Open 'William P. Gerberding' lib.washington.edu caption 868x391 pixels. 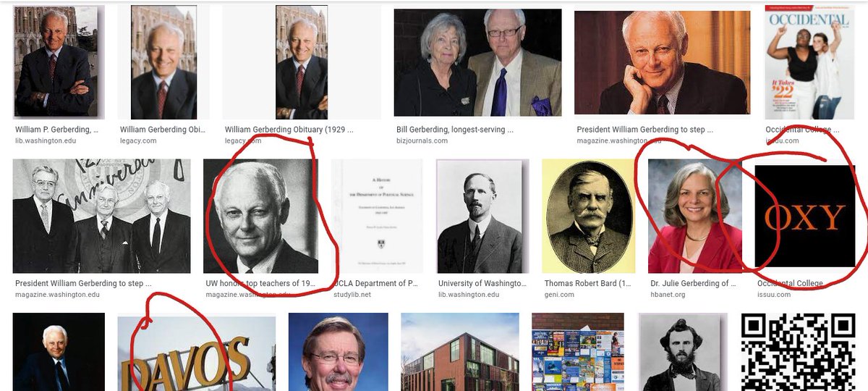(56, 130)
